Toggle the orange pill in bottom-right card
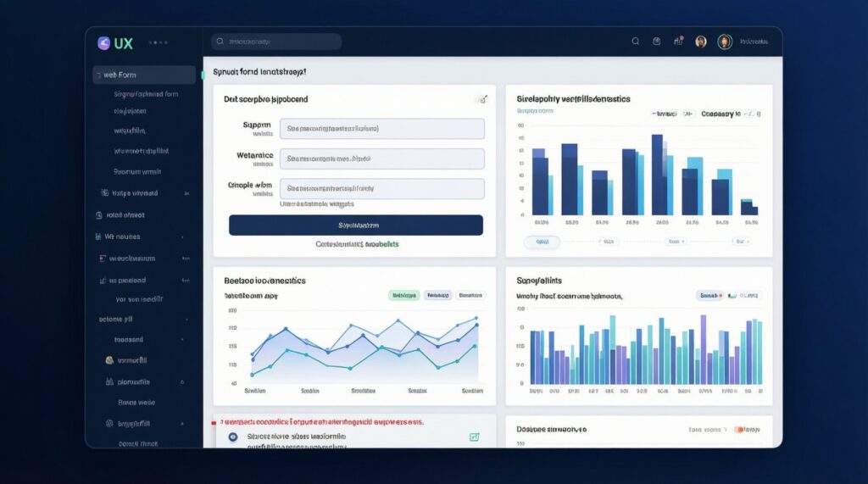868x484 pixels. click(741, 430)
